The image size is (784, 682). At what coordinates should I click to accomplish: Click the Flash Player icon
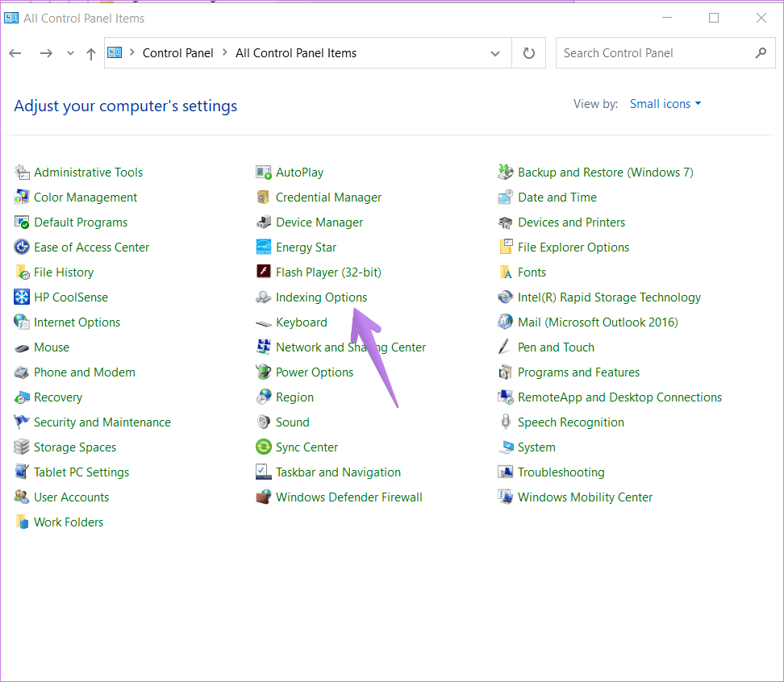point(264,272)
